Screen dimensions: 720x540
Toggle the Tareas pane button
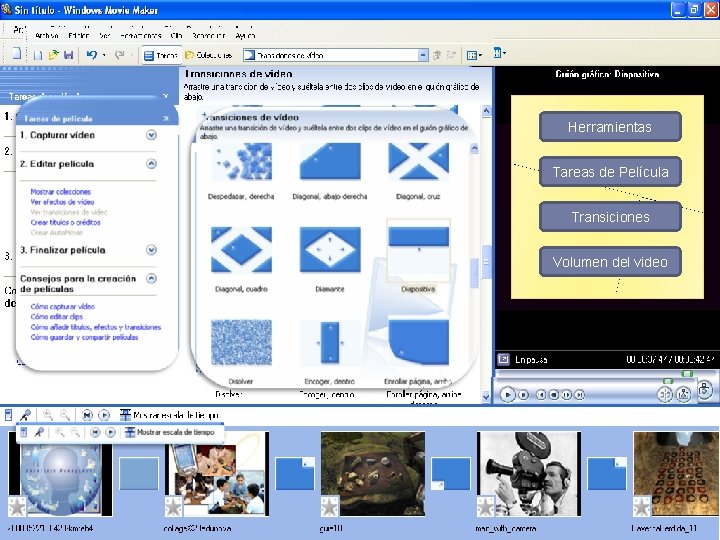click(161, 55)
